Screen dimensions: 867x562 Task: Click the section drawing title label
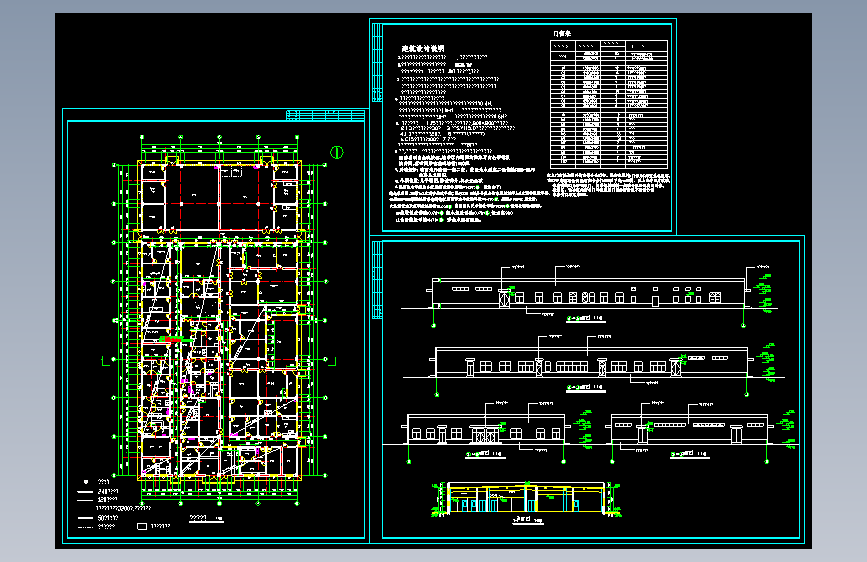(x=528, y=520)
